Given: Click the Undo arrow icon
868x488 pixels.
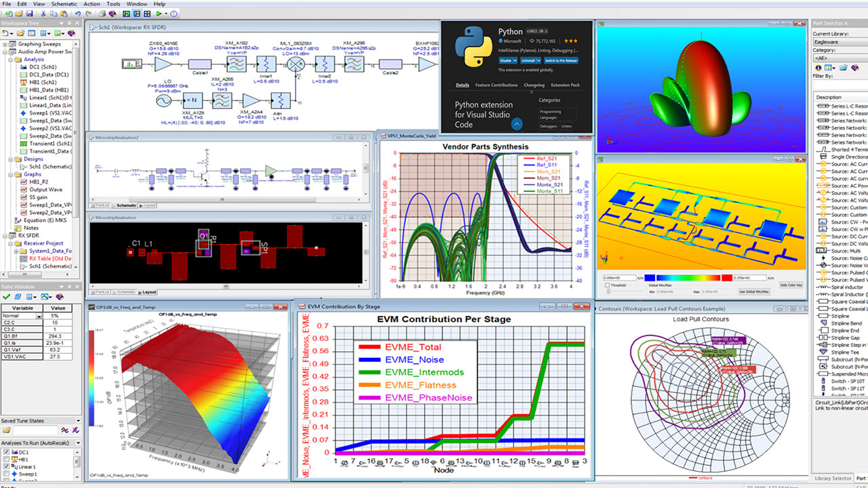Looking at the screenshot, I should pyautogui.click(x=79, y=14).
